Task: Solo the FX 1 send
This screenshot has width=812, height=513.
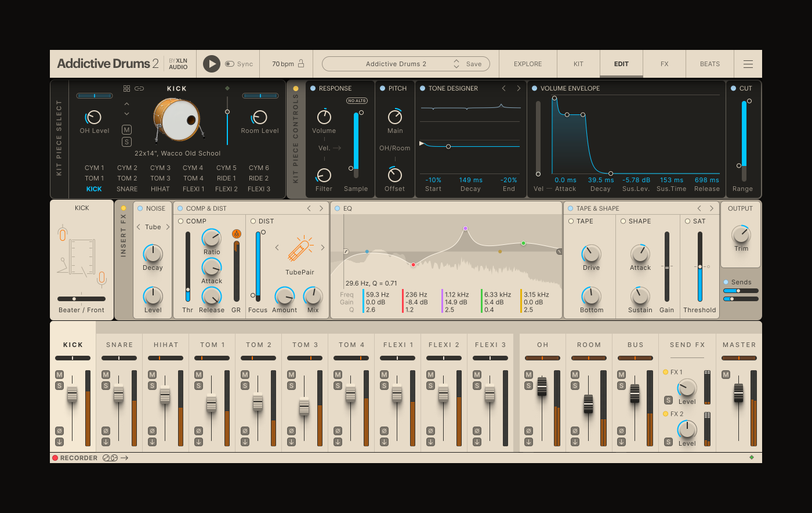Action: (668, 400)
